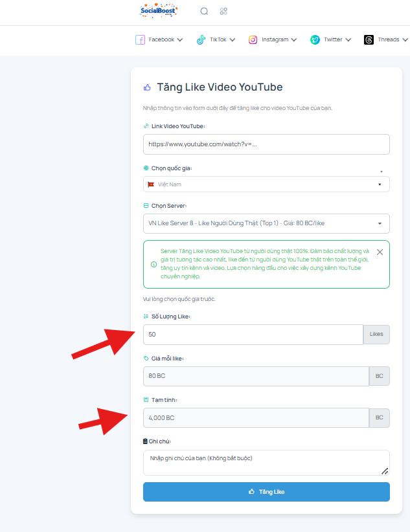Focus the YouTube video link field
The width and height of the screenshot is (410, 532).
coord(266,144)
